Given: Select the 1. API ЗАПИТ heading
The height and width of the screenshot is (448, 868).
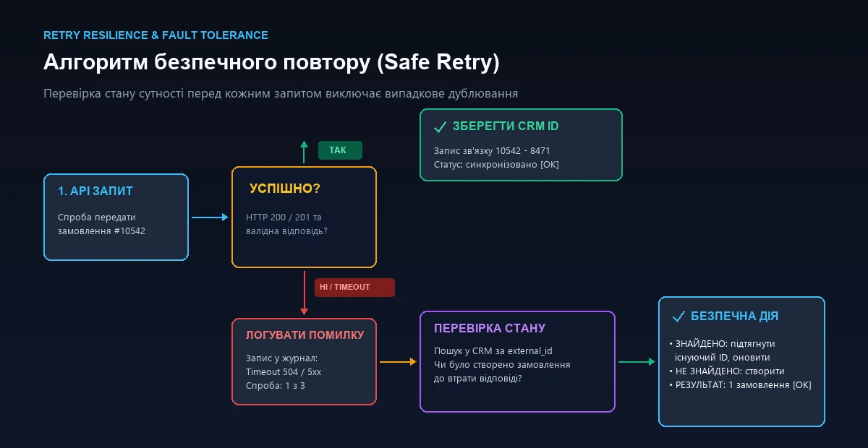Looking at the screenshot, I should pos(95,191).
